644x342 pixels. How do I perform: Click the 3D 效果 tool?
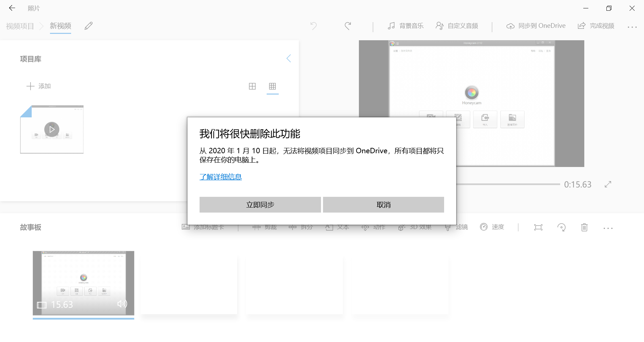coord(415,227)
